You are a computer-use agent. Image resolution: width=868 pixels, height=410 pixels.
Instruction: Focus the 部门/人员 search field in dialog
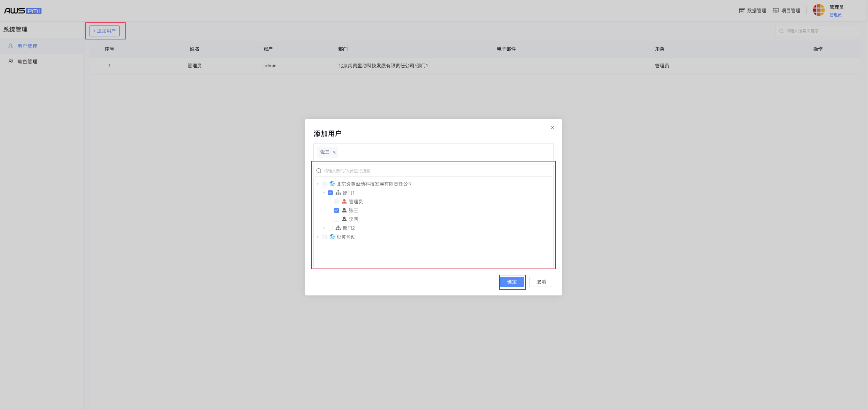pyautogui.click(x=433, y=171)
